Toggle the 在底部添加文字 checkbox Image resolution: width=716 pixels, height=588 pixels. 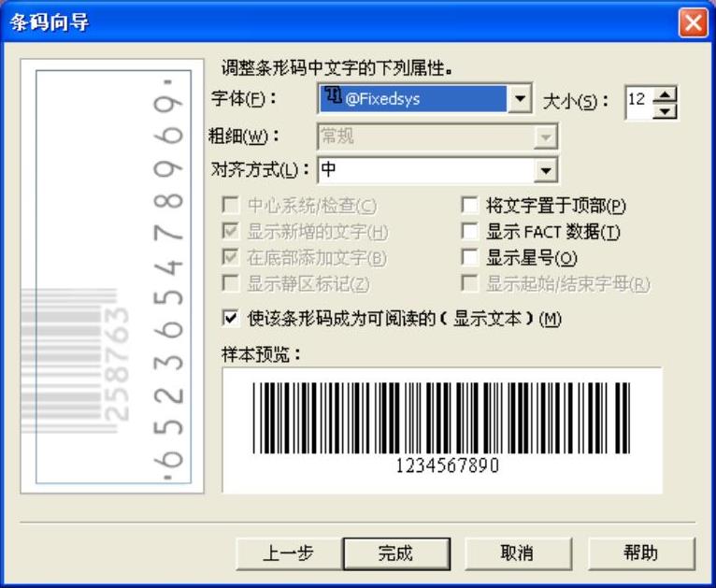click(x=231, y=257)
